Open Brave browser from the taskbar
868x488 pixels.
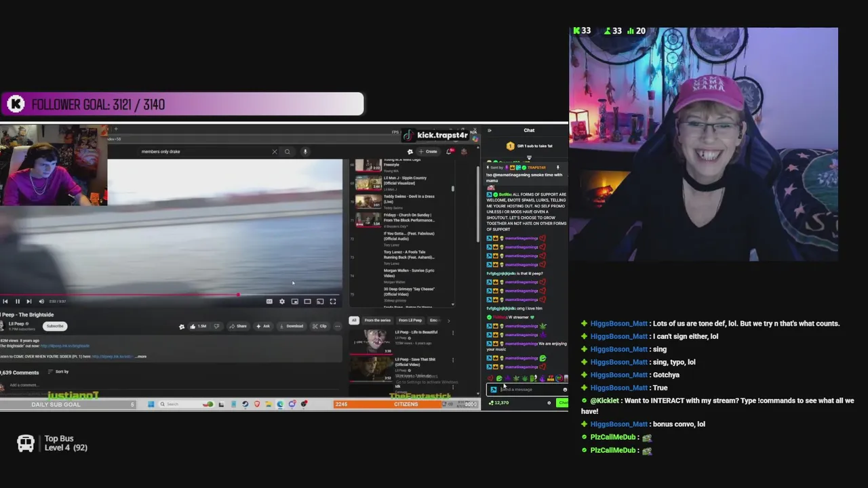(x=257, y=405)
